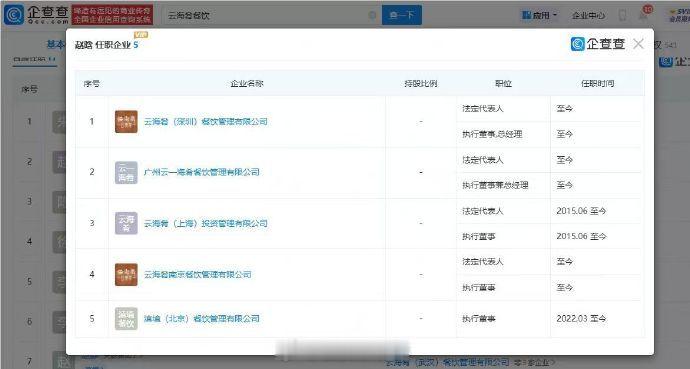Image resolution: width=690 pixels, height=369 pixels.
Task: Open the 应用 dropdown menu
Action: [x=540, y=15]
